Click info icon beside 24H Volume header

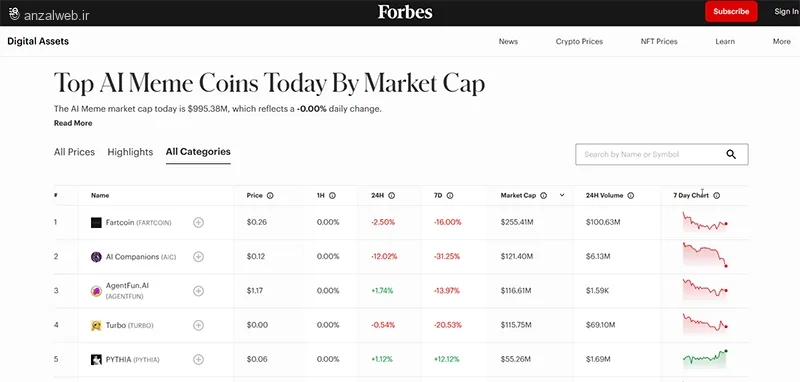631,195
